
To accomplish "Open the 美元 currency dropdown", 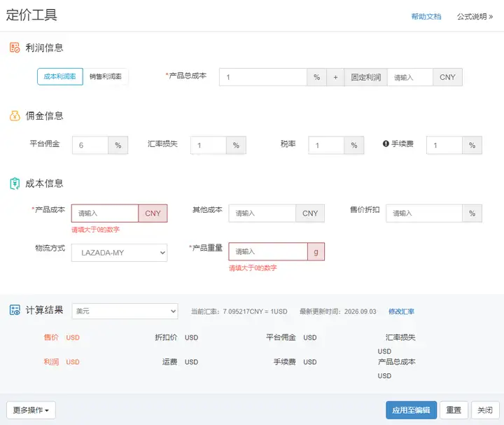I will click(125, 311).
